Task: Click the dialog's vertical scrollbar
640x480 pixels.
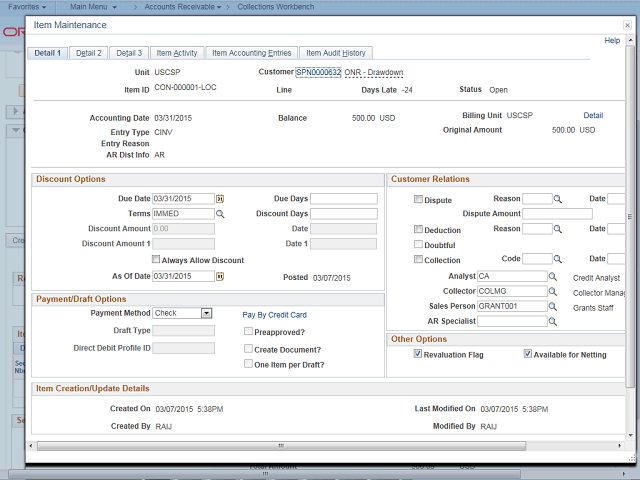Action: click(630, 220)
